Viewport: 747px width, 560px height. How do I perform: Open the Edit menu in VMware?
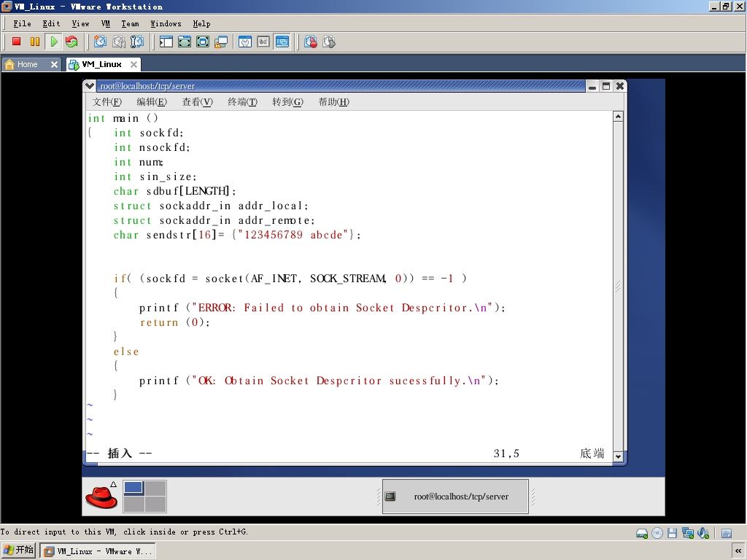51,23
